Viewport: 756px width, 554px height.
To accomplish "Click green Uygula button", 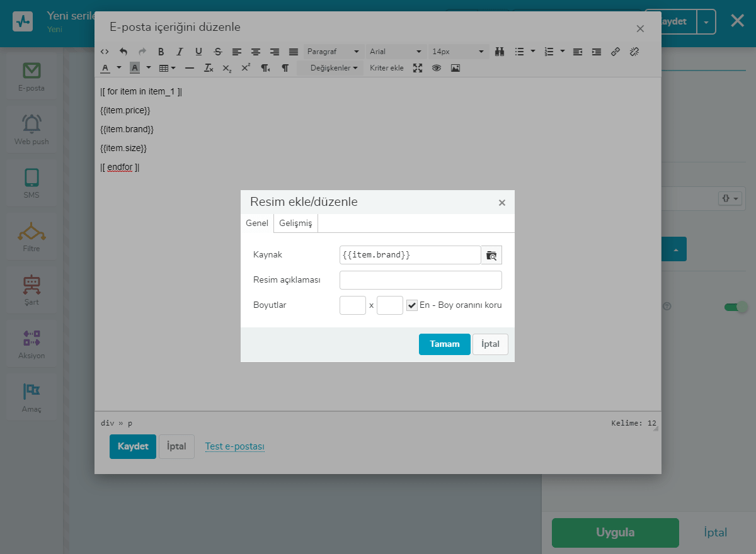I will tap(616, 533).
